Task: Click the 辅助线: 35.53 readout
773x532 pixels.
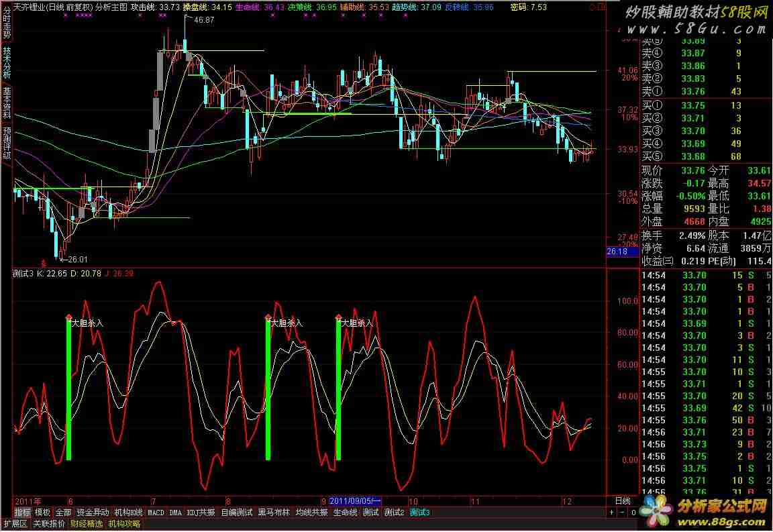Action: (x=364, y=7)
